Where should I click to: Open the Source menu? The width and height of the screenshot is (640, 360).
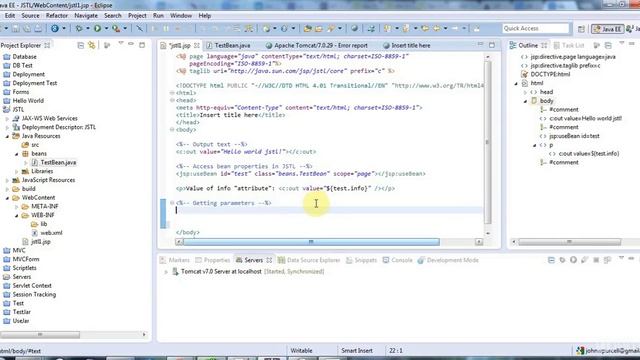(x=30, y=16)
